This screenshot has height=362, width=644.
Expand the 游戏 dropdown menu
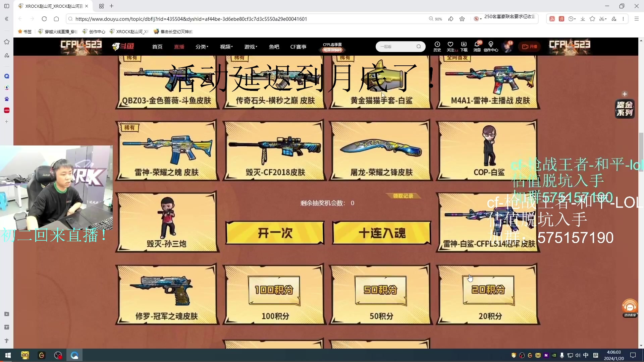coord(251,47)
